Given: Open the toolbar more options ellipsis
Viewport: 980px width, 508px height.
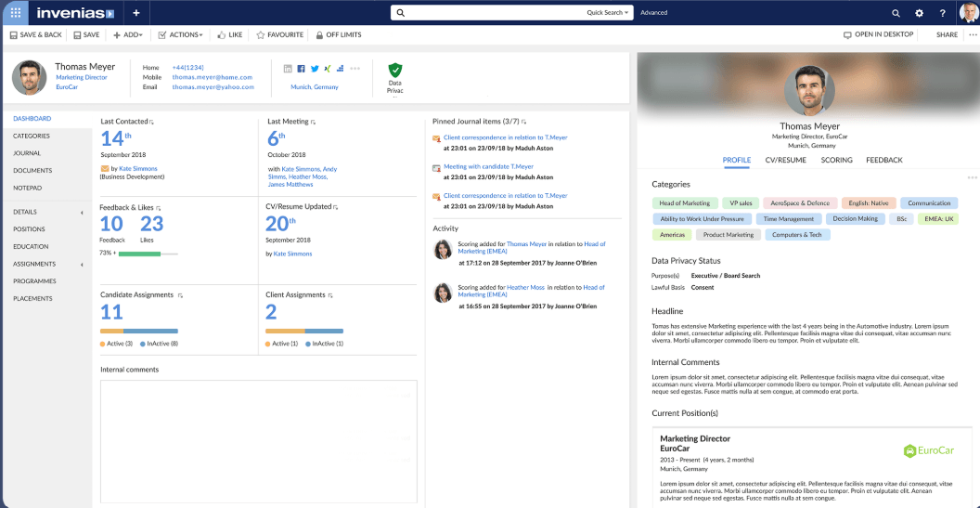Looking at the screenshot, I should coord(972,35).
